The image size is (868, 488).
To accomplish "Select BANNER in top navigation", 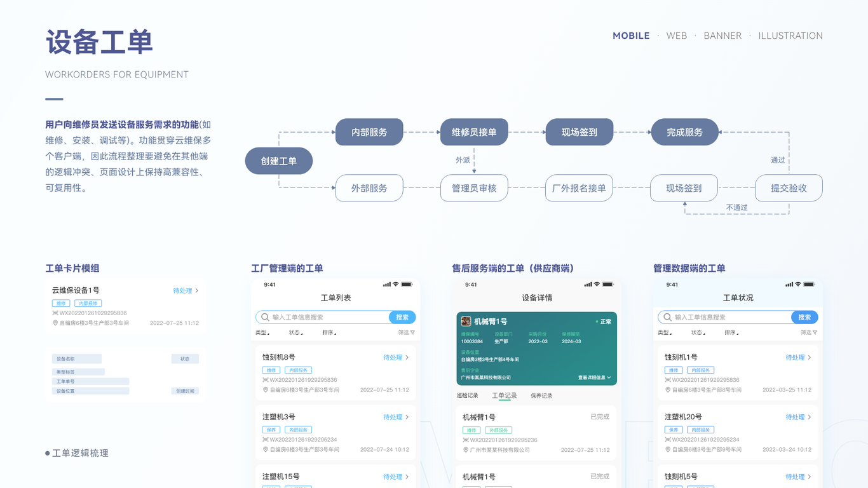I will [x=722, y=36].
